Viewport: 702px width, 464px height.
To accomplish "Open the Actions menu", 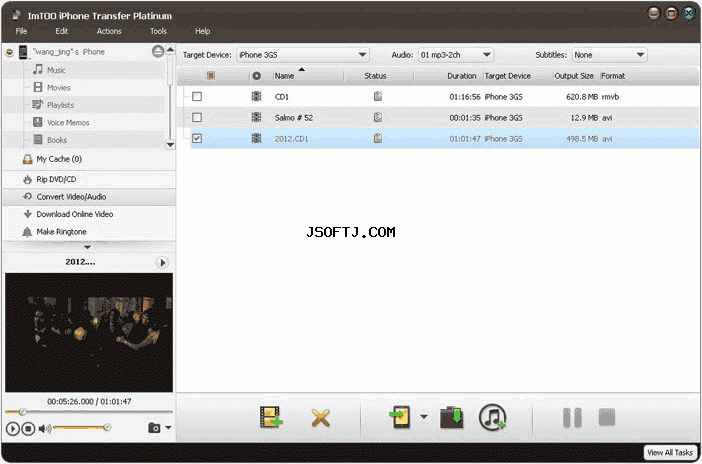I will click(x=109, y=31).
